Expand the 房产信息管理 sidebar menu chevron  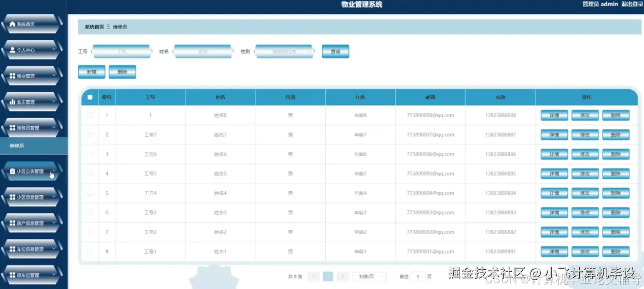[54, 223]
